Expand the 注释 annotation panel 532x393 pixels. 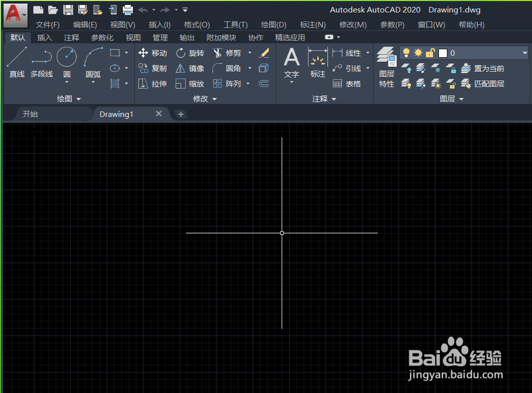tap(324, 98)
